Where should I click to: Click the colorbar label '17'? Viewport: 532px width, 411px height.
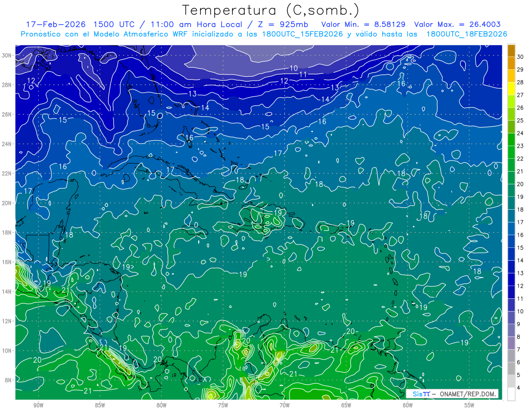[x=520, y=222]
